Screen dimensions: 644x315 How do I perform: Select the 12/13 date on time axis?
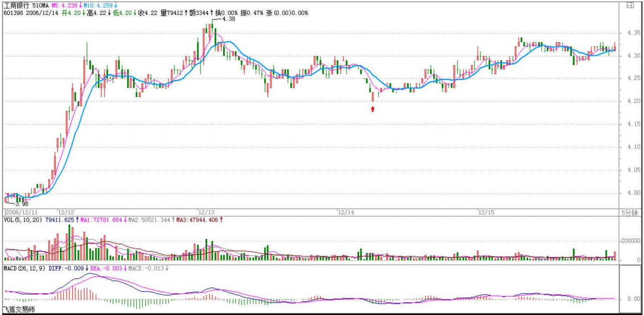[x=206, y=212]
